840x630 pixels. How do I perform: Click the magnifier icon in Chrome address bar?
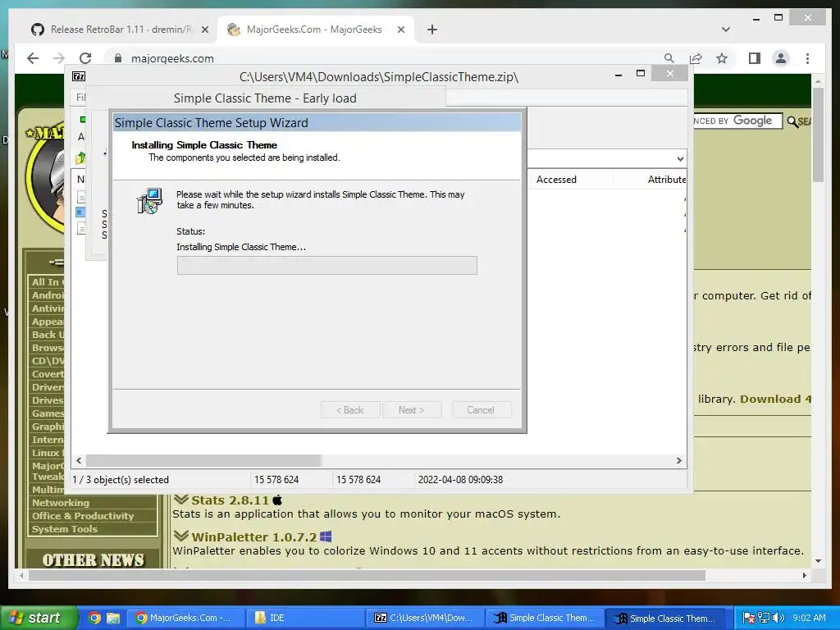point(669,58)
